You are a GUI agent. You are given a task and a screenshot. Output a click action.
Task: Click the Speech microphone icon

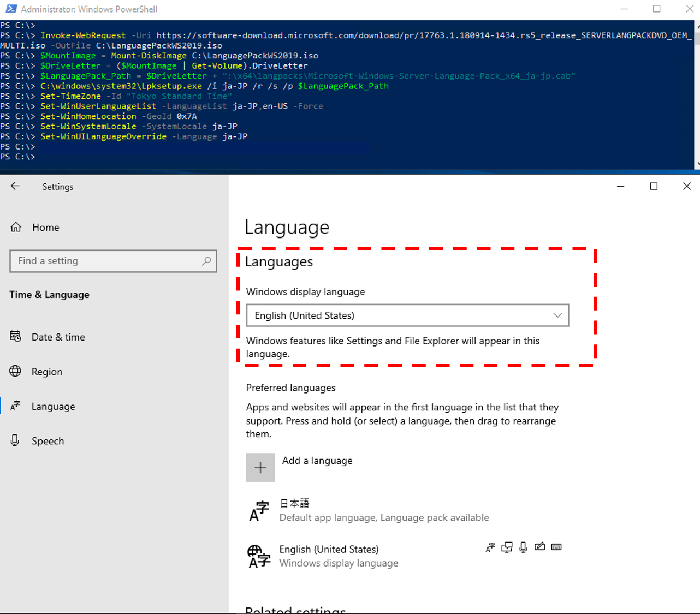pyautogui.click(x=15, y=440)
